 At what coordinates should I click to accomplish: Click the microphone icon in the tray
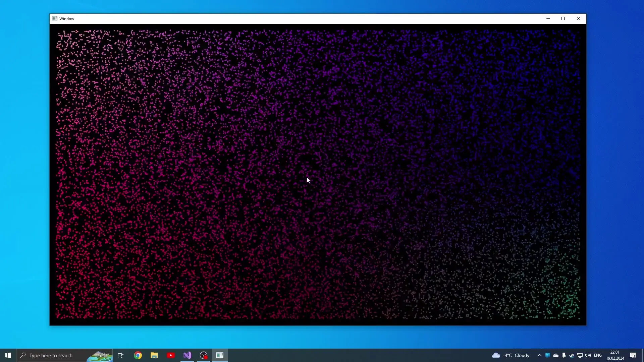[x=563, y=355]
